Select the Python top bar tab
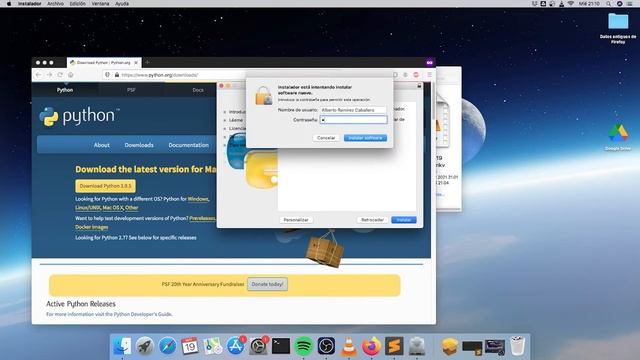640x360 pixels. 65,90
